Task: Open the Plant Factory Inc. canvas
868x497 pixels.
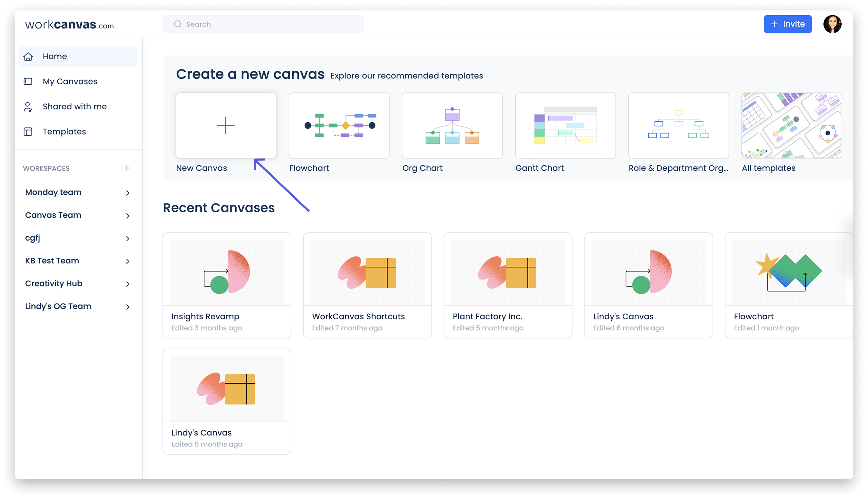Action: click(508, 286)
